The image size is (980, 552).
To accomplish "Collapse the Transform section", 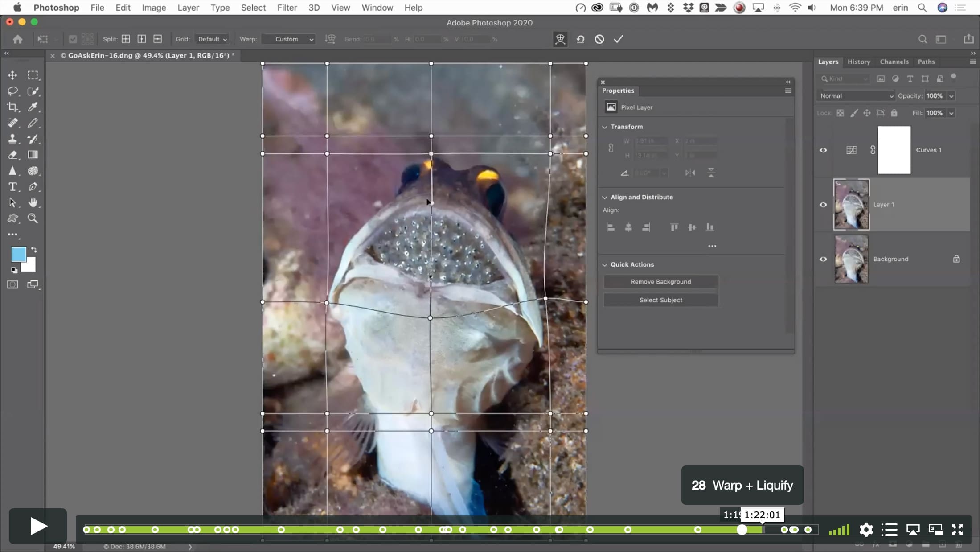I will 605,127.
